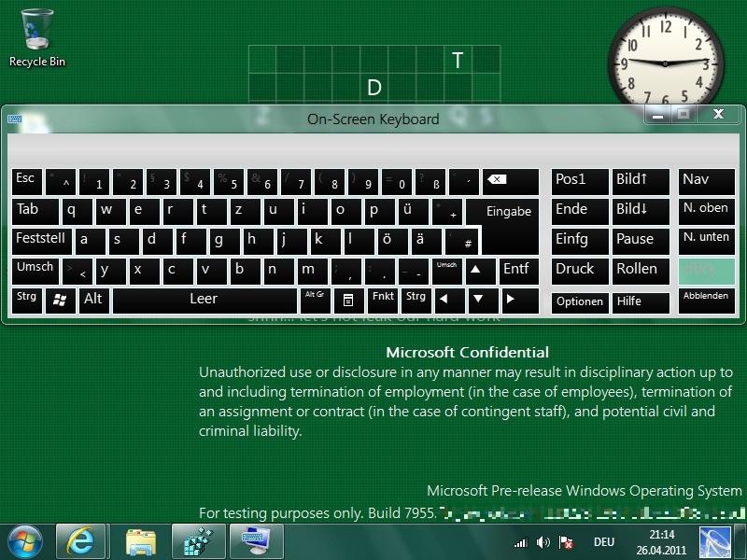
Task: Tap the Pos1 home key
Action: point(580,181)
